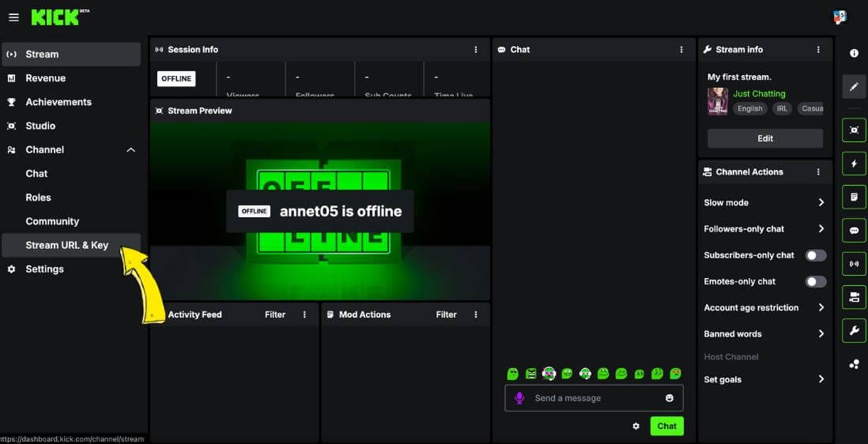Open Stream URL & Key page
This screenshot has height=444, width=868.
[71, 245]
